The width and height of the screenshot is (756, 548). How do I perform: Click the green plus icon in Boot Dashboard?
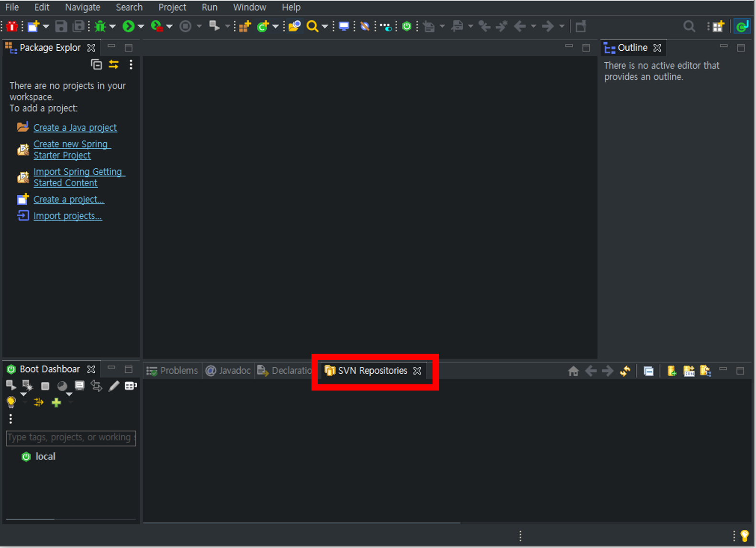pos(56,403)
